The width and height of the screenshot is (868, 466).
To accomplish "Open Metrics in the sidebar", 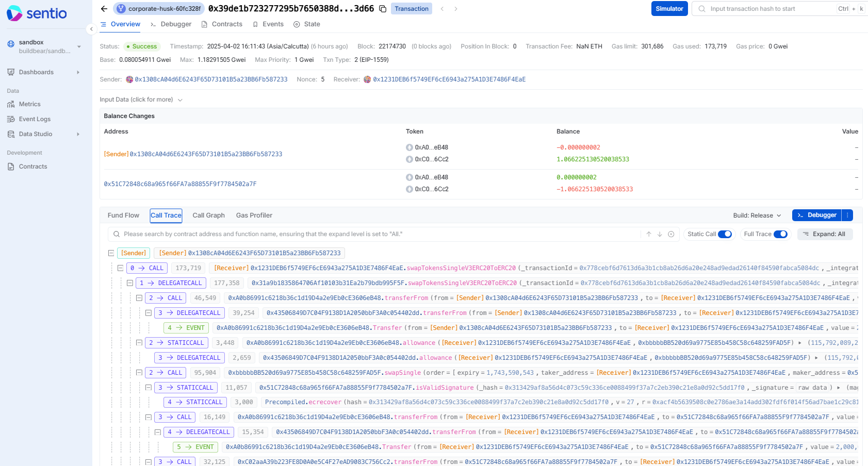I will point(29,104).
